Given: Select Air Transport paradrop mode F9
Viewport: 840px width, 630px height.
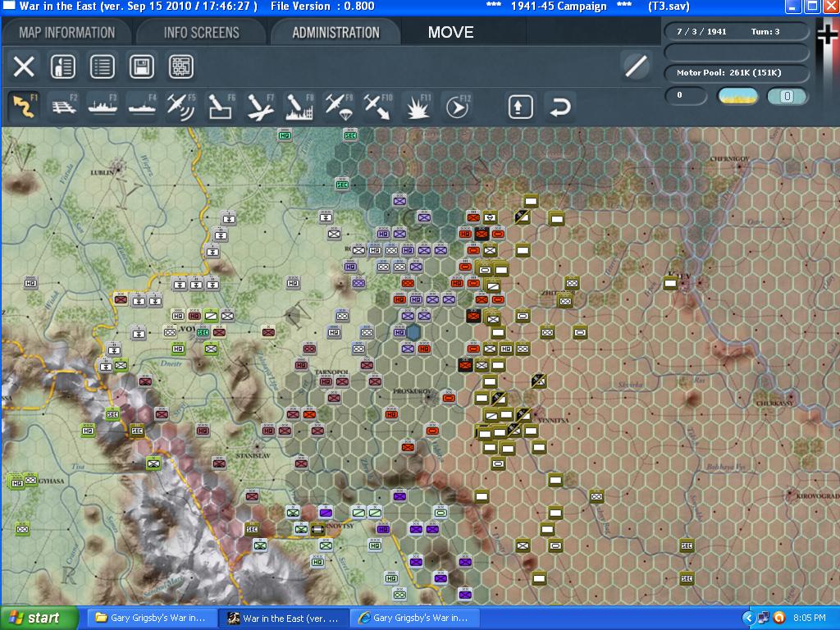Looking at the screenshot, I should [x=338, y=106].
